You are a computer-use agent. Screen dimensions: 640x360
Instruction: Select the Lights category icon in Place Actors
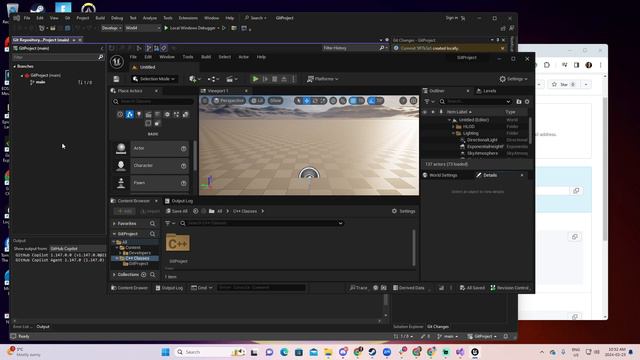pos(139,115)
